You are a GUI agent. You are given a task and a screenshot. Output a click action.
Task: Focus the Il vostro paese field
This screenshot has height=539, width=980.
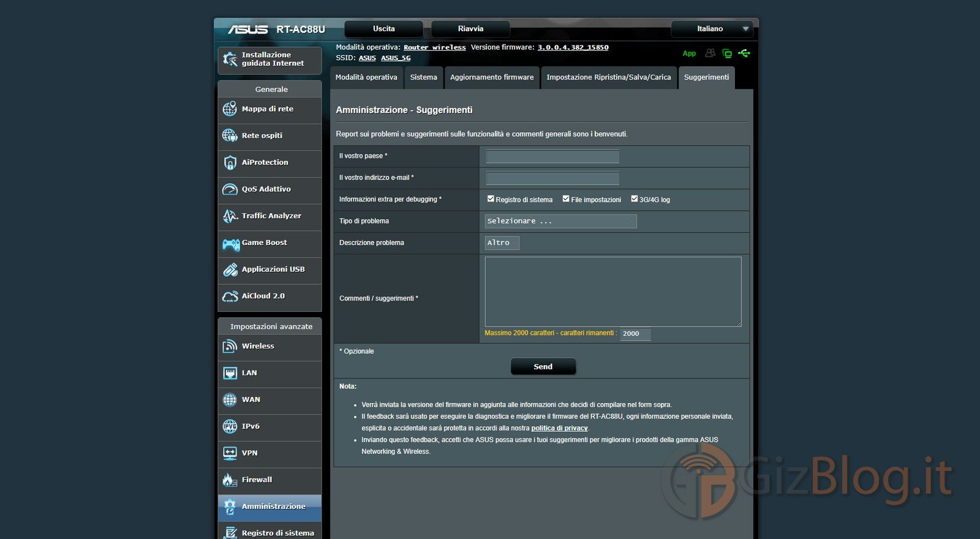click(552, 156)
